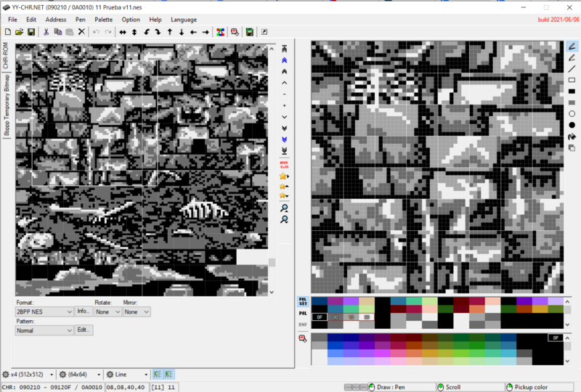Shift the pattern up with the up arrow
Viewport: 581px width, 392px height.
[170, 32]
